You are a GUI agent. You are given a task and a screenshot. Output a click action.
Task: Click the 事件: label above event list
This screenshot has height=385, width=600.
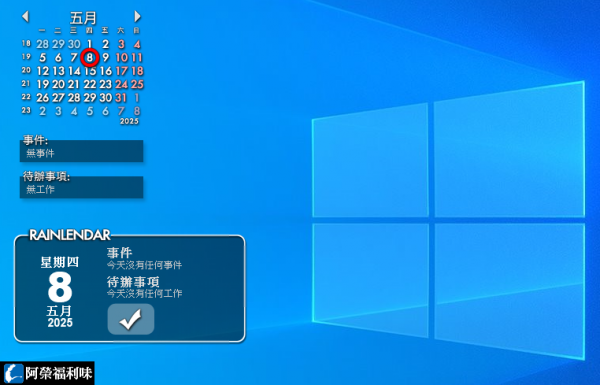tap(35, 140)
